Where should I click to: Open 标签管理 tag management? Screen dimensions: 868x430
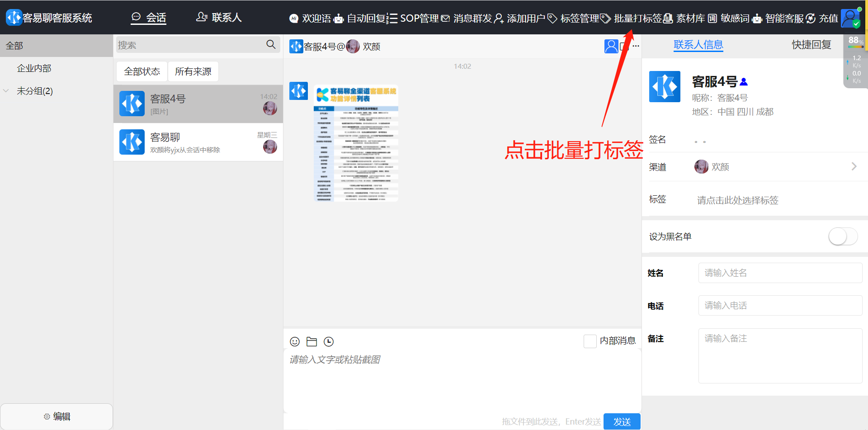pyautogui.click(x=573, y=19)
